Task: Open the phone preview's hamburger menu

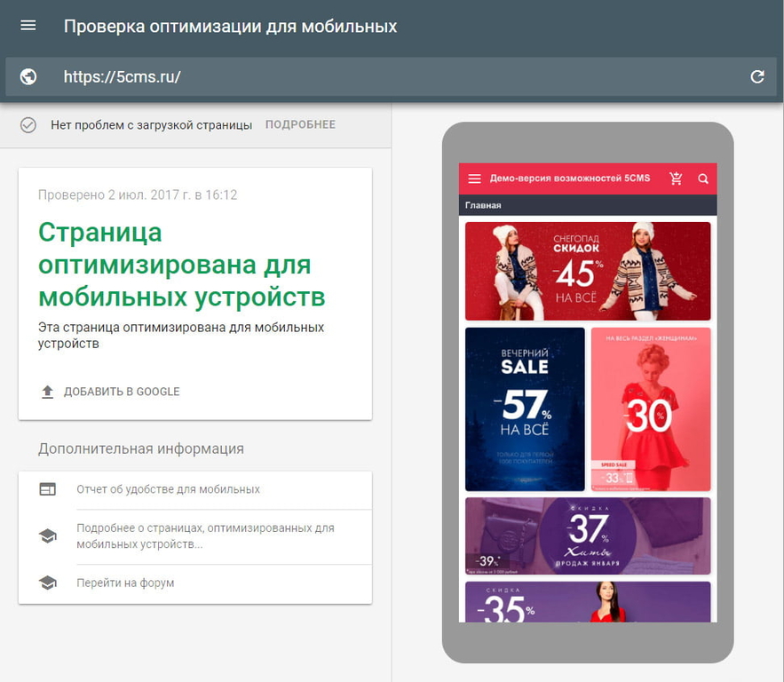Action: tap(474, 178)
